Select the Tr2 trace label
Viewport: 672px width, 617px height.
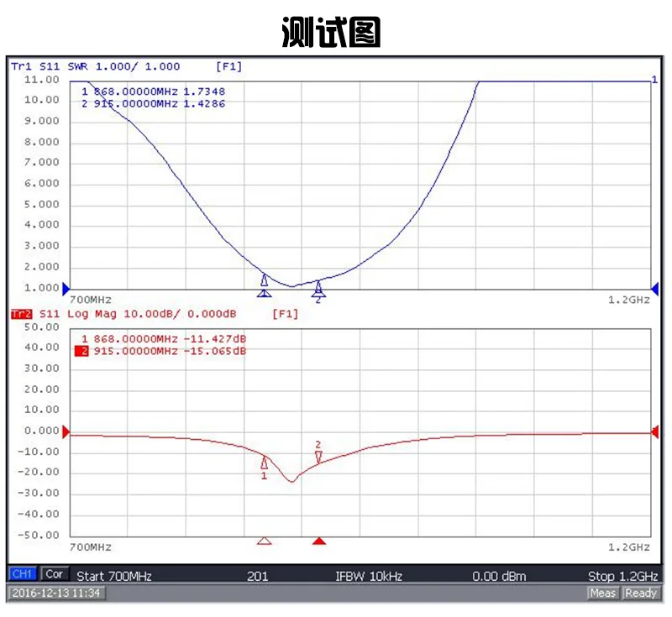[22, 314]
